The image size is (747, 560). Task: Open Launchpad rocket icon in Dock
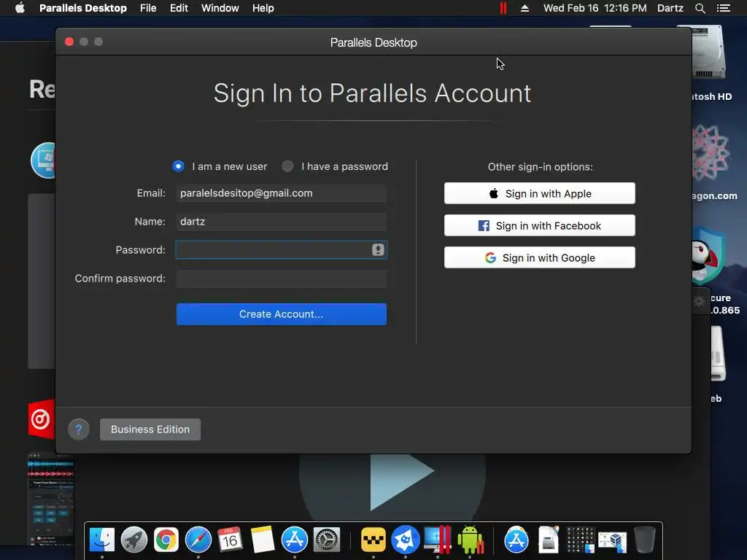pos(134,540)
